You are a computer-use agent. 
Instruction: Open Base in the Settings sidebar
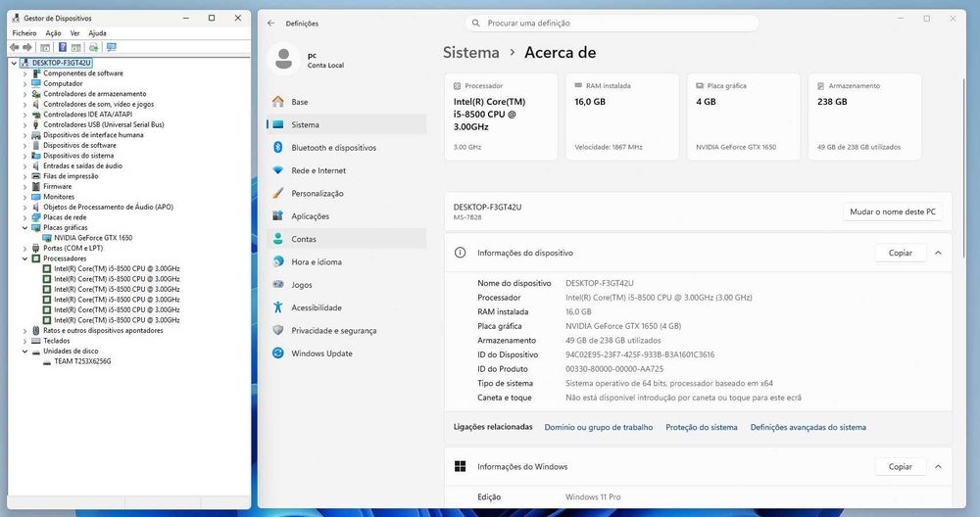[x=347, y=102]
